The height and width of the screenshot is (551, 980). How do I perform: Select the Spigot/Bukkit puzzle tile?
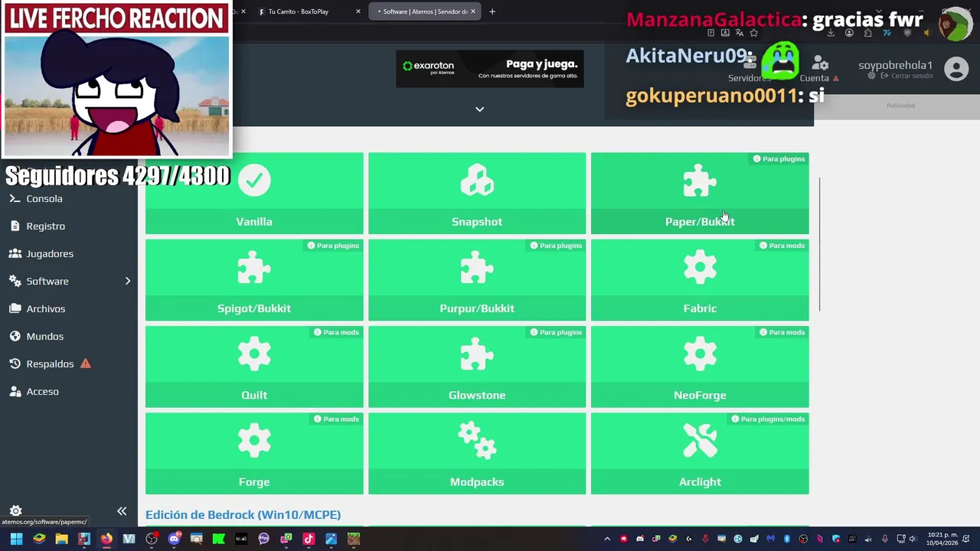point(254,280)
